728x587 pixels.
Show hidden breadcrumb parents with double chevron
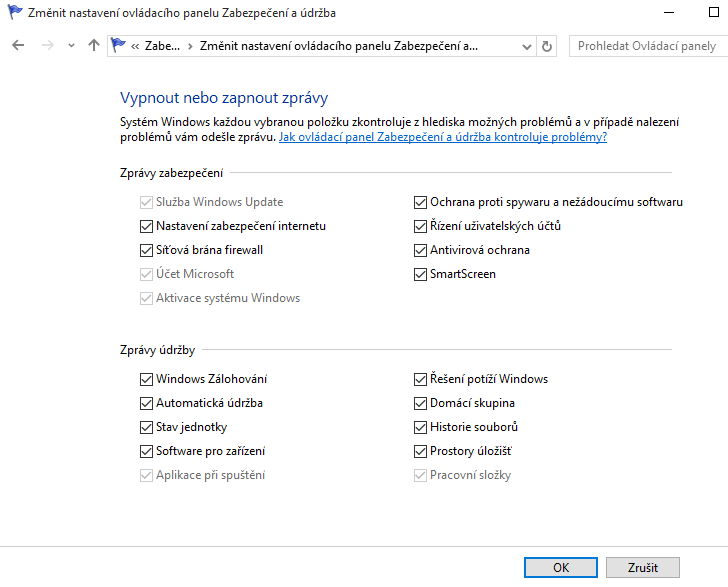click(x=135, y=46)
